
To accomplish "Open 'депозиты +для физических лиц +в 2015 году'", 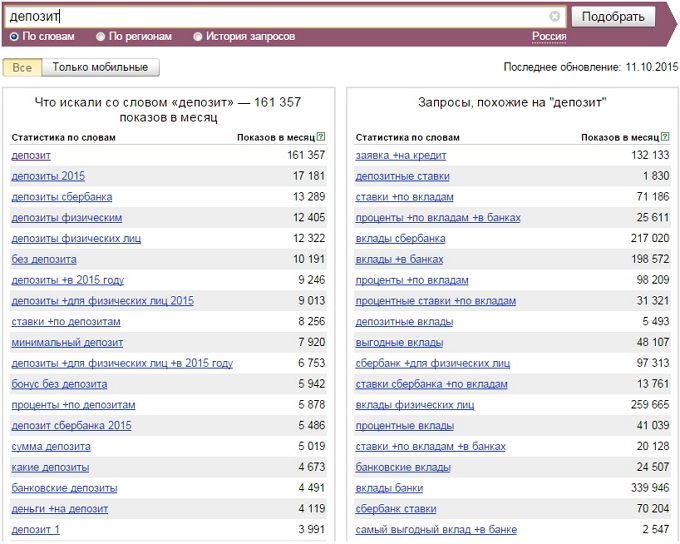I will tap(122, 364).
